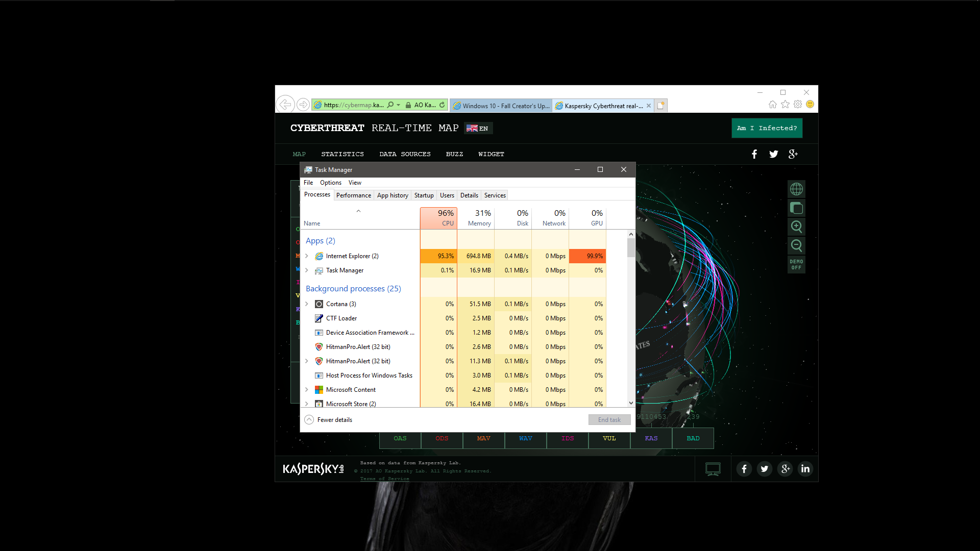Open the Options menu in Task Manager
Screen dimensions: 980x551
[331, 183]
